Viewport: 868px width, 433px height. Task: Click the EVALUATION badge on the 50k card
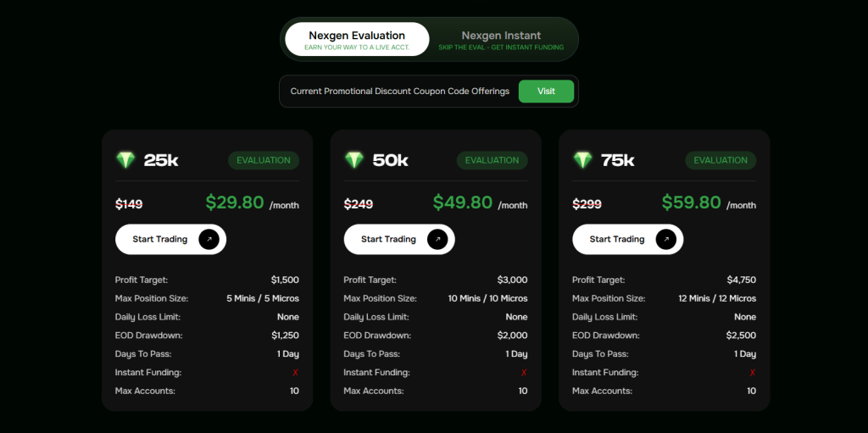coord(492,161)
